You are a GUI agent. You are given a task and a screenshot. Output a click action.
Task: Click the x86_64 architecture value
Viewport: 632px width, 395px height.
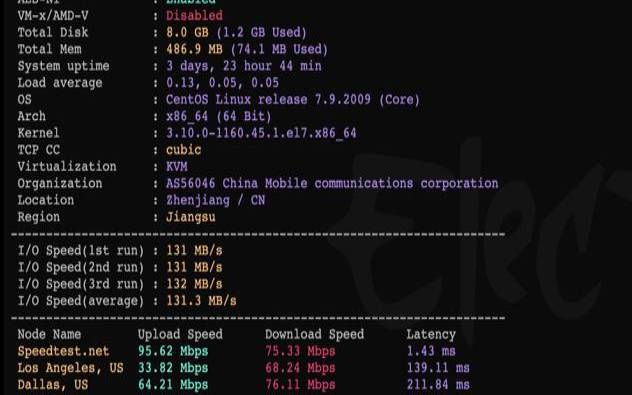(187, 116)
